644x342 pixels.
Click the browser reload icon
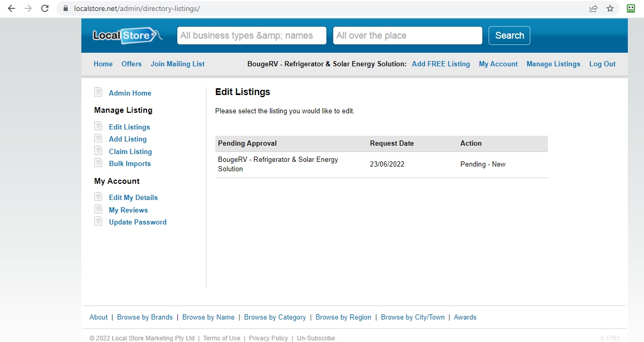point(45,8)
